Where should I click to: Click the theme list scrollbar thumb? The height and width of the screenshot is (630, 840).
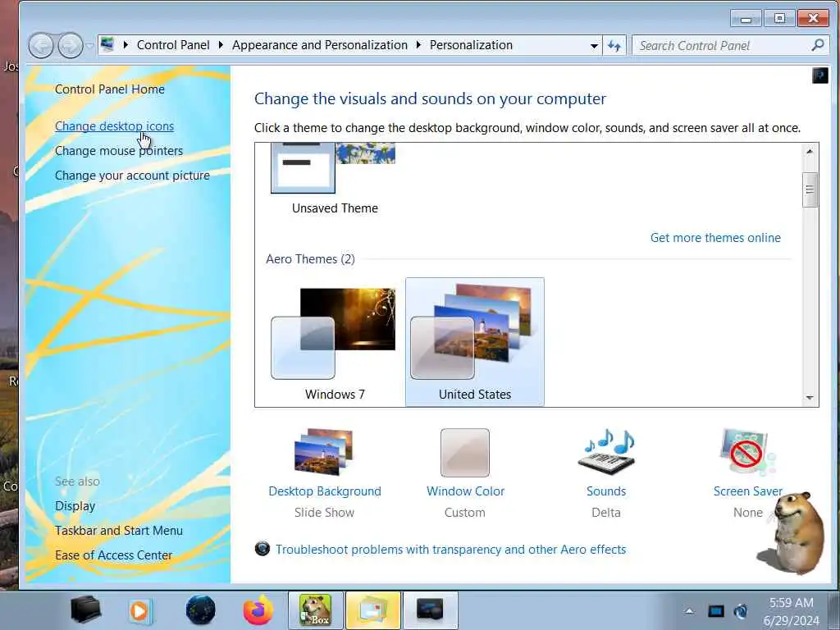[x=810, y=189]
